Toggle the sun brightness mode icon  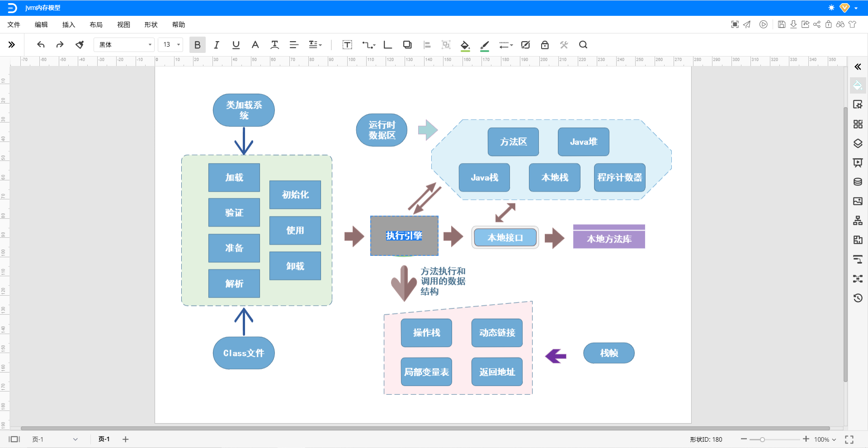tap(831, 8)
